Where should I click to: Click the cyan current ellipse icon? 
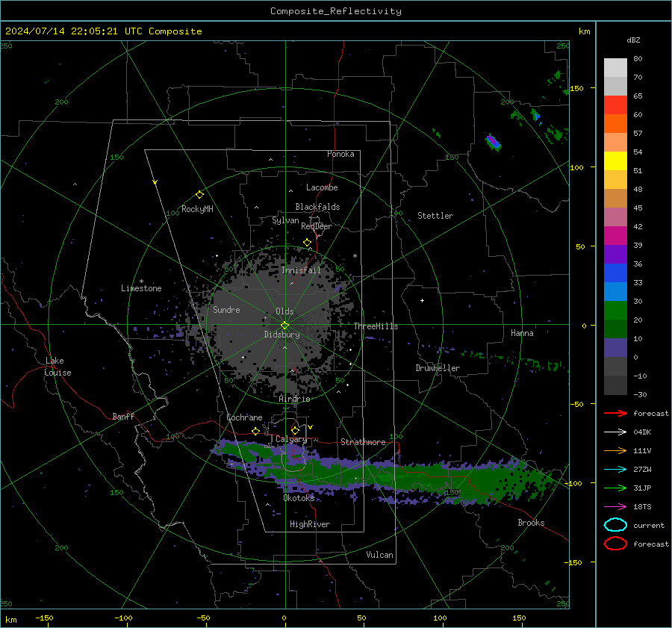coord(615,525)
